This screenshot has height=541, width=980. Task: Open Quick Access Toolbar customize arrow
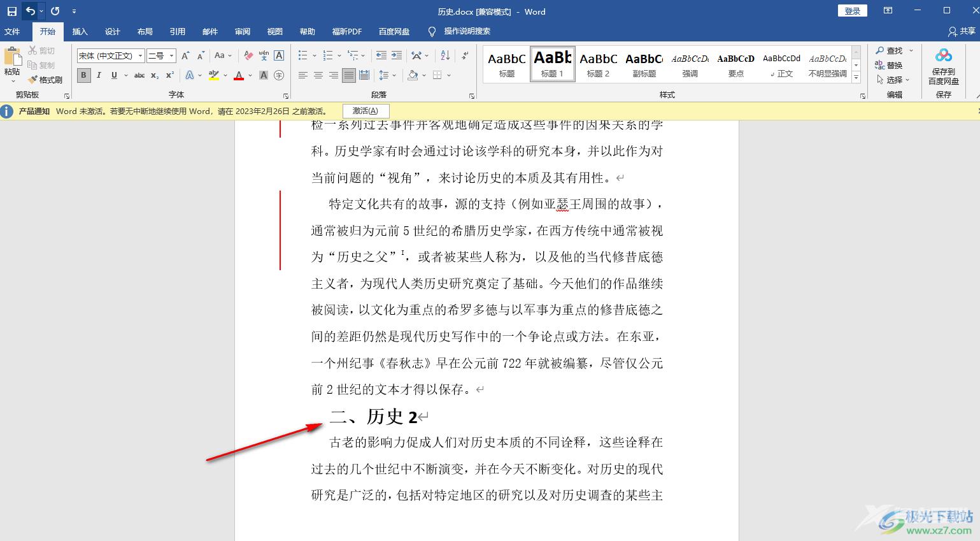[74, 11]
